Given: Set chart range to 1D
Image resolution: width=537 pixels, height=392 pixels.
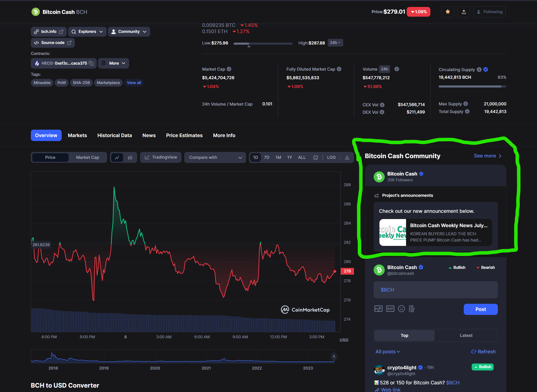Looking at the screenshot, I should tap(256, 157).
